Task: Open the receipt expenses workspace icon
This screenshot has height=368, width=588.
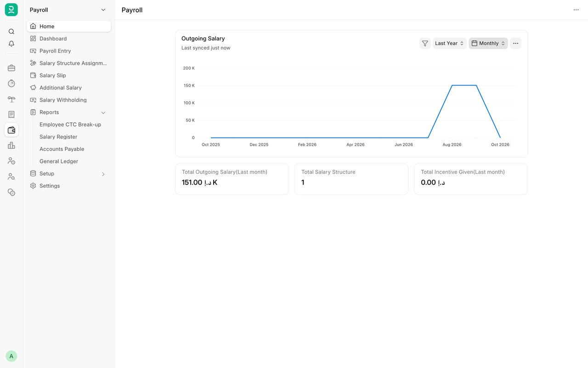Action: pyautogui.click(x=11, y=115)
